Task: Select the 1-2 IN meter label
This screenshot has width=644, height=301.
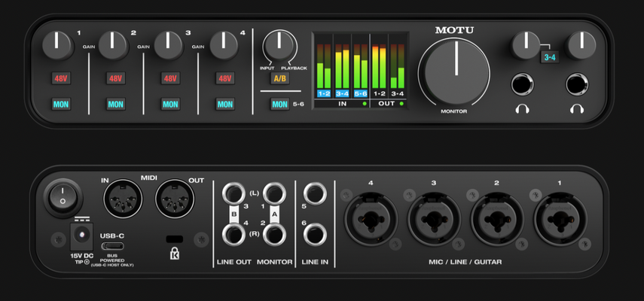Action: (324, 93)
